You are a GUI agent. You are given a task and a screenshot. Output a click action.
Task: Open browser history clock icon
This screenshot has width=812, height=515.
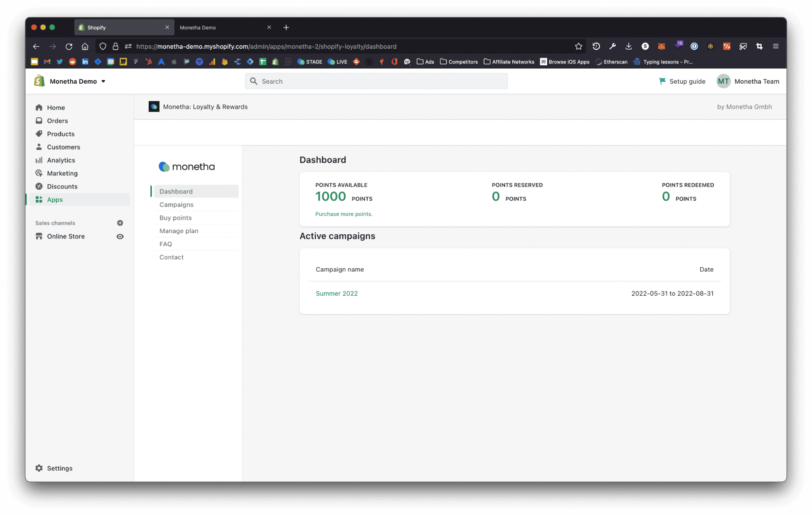(596, 46)
